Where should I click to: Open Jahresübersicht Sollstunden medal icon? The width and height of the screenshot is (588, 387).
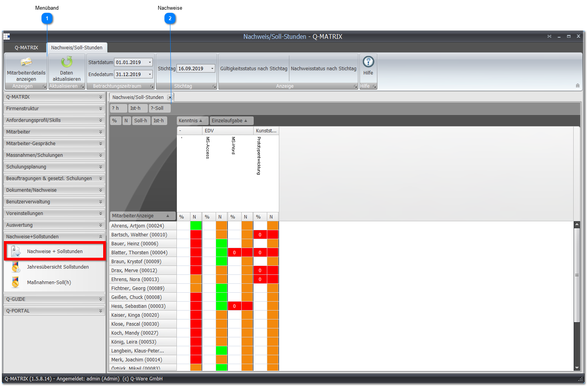16,267
